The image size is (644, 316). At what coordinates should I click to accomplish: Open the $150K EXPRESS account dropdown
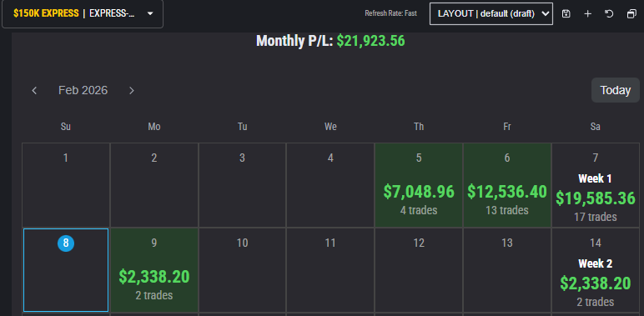(83, 13)
